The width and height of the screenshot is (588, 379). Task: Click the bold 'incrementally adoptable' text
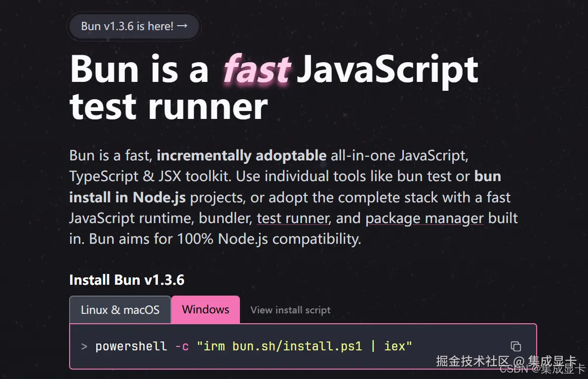click(x=241, y=155)
